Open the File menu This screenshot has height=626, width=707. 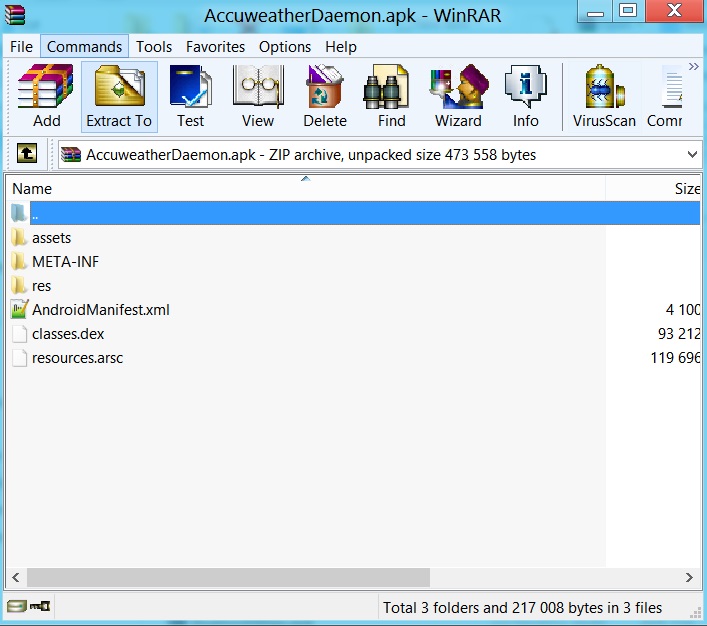21,46
